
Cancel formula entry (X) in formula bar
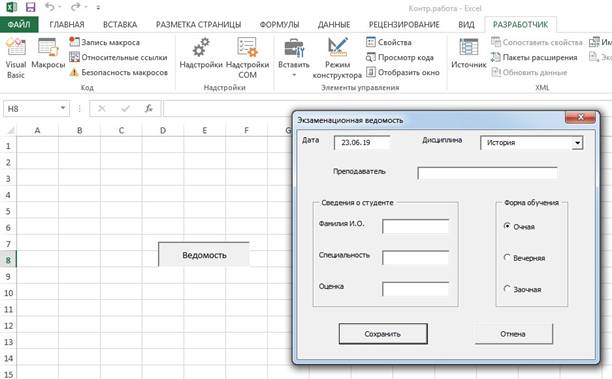pyautogui.click(x=101, y=109)
